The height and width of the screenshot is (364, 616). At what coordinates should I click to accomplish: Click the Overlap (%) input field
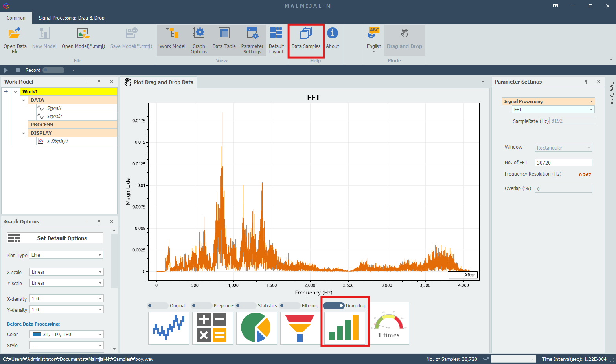tap(563, 189)
